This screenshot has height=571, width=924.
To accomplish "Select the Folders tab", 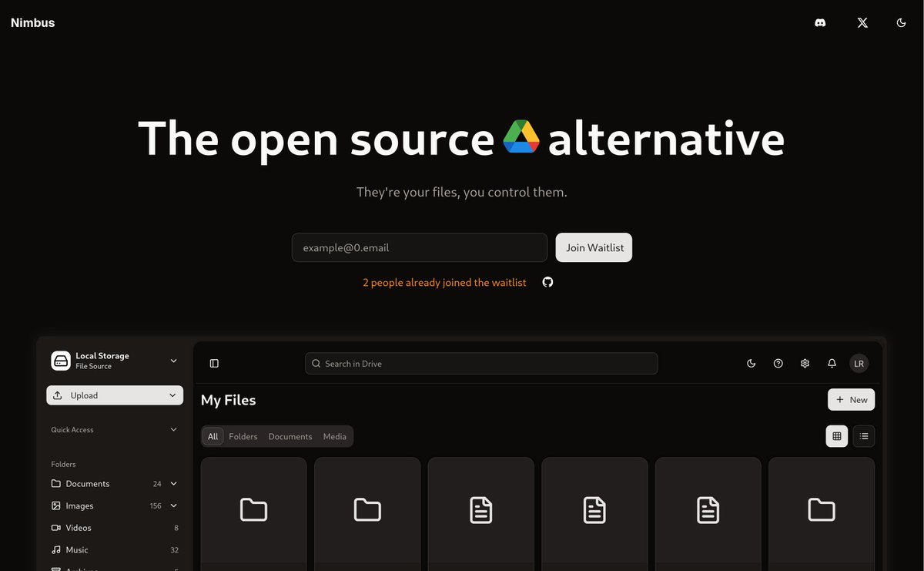I will (243, 436).
